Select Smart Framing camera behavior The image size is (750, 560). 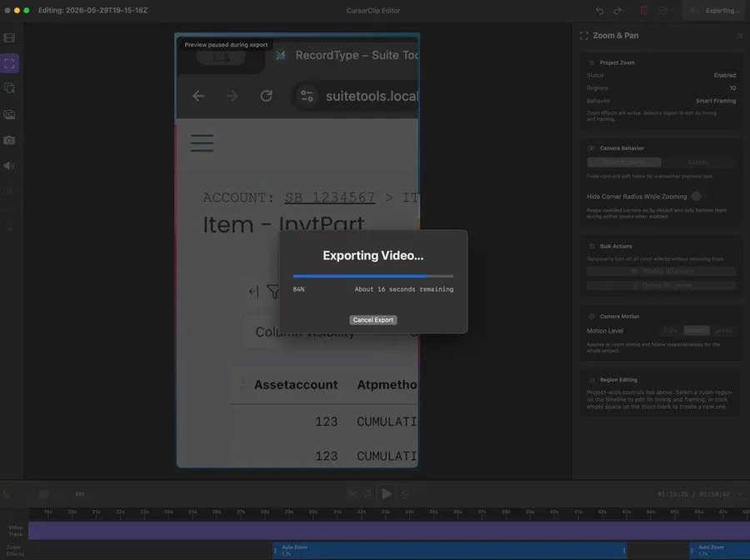coord(623,162)
